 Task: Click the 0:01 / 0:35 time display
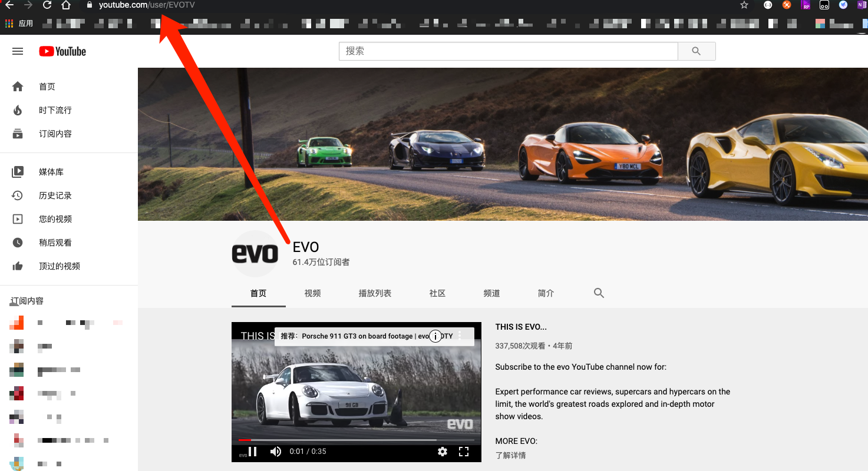308,452
